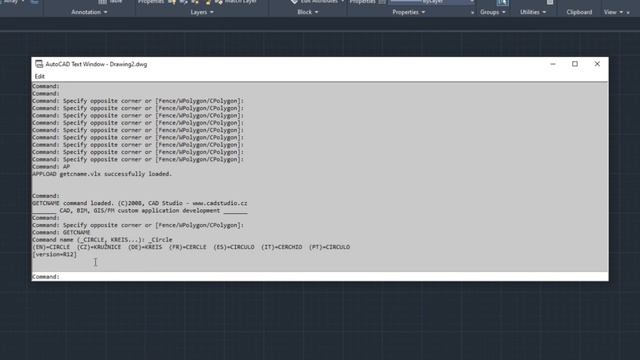Screen dimensions: 640x360
Task: Click the '[version=R12]' text line
Action: (x=54, y=255)
